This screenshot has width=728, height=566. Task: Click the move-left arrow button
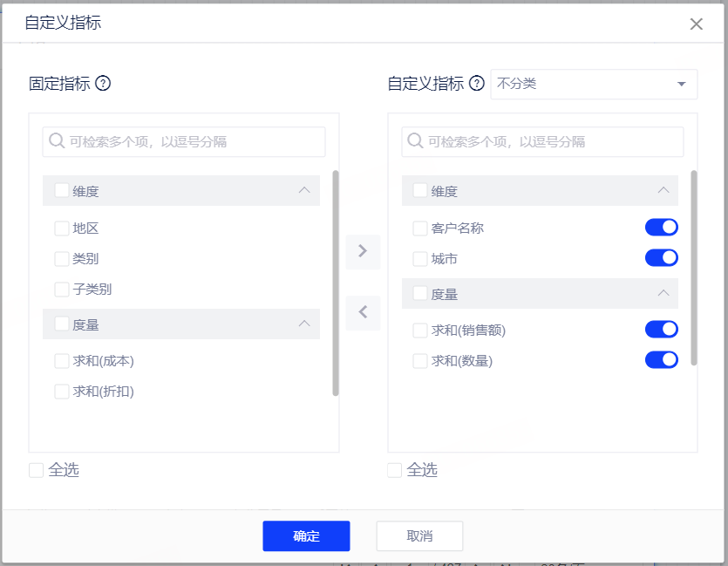pos(363,312)
